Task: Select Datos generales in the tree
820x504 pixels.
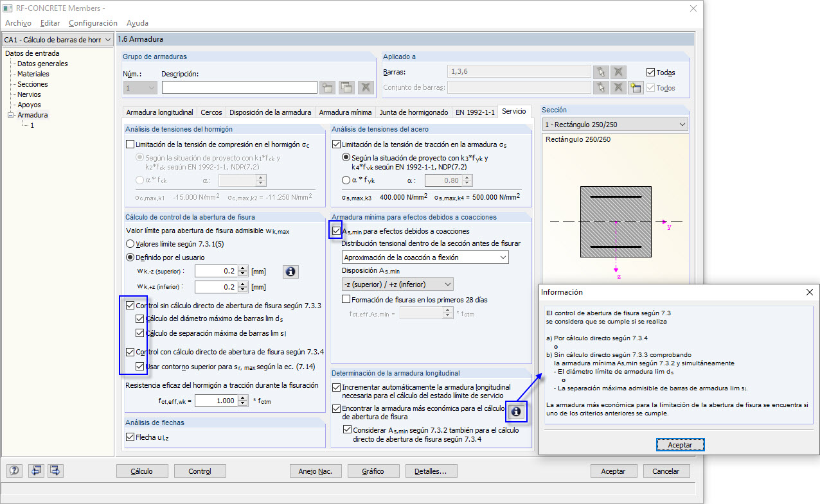Action: click(42, 64)
